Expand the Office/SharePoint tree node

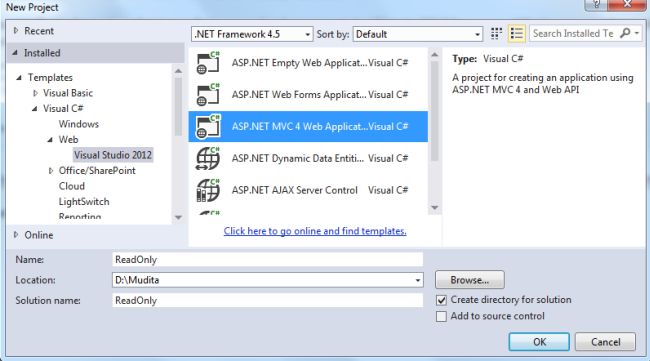51,171
